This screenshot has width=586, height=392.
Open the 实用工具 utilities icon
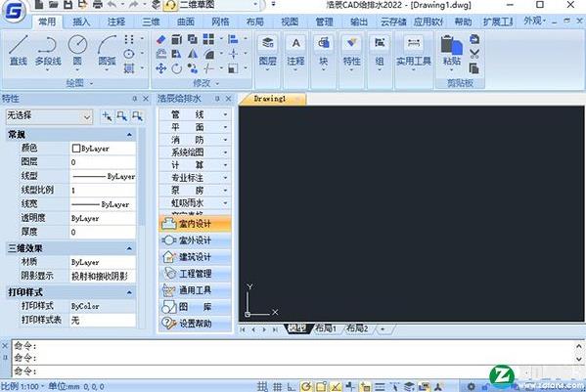pyautogui.click(x=414, y=52)
